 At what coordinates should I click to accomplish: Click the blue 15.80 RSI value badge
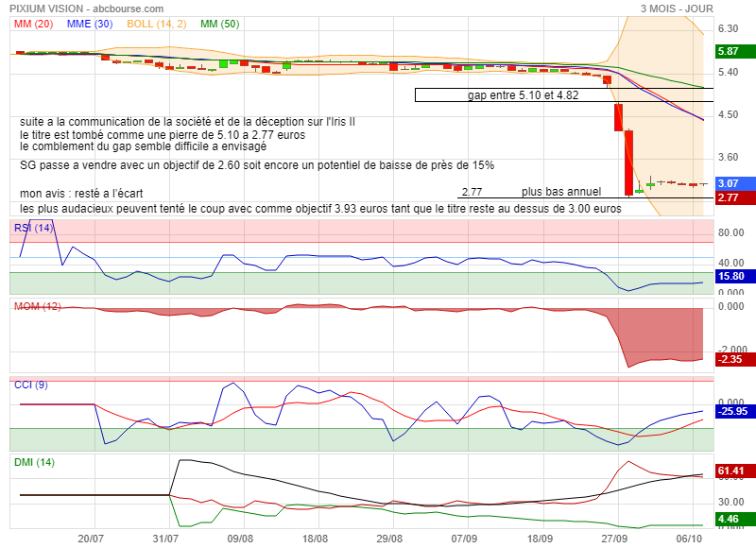pos(735,276)
